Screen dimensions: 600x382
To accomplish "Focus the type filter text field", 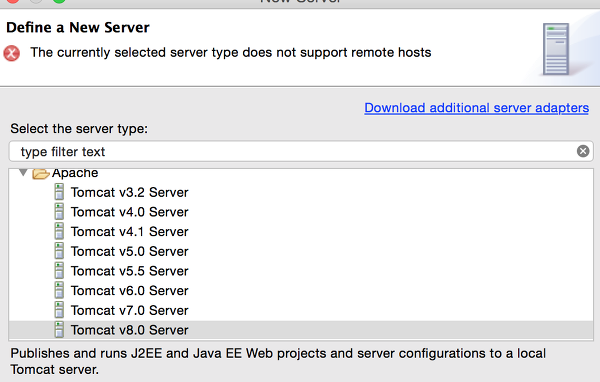I will pyautogui.click(x=301, y=151).
